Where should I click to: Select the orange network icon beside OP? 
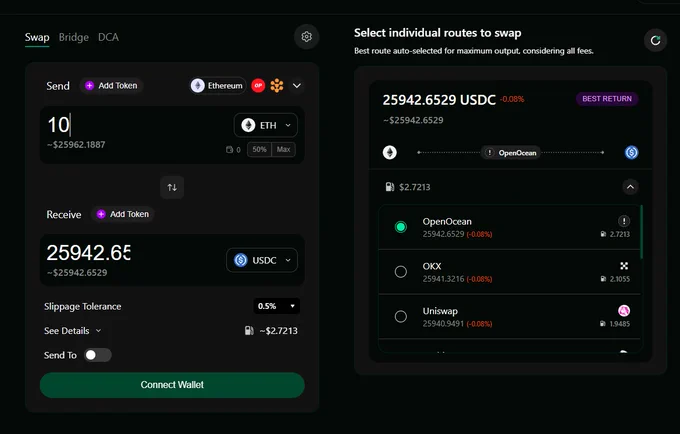(x=277, y=85)
